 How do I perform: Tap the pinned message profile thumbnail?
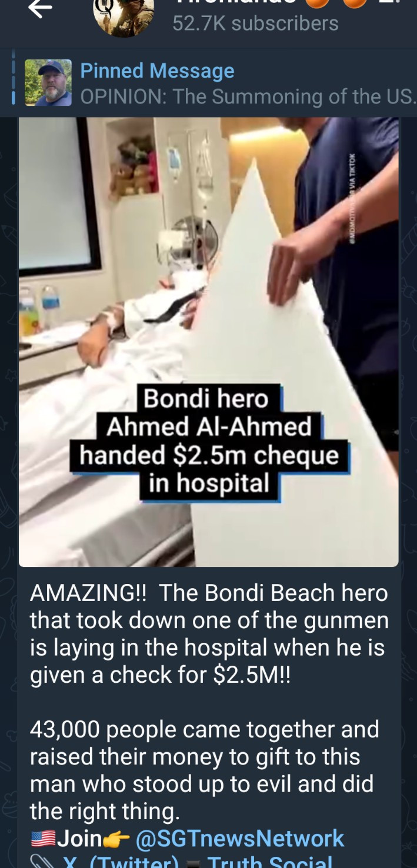tap(48, 83)
